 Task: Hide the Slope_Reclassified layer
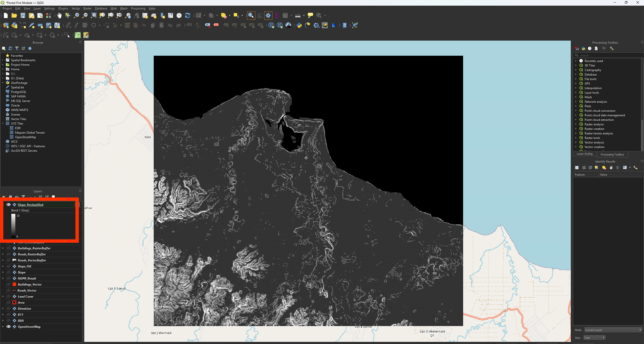click(x=9, y=205)
